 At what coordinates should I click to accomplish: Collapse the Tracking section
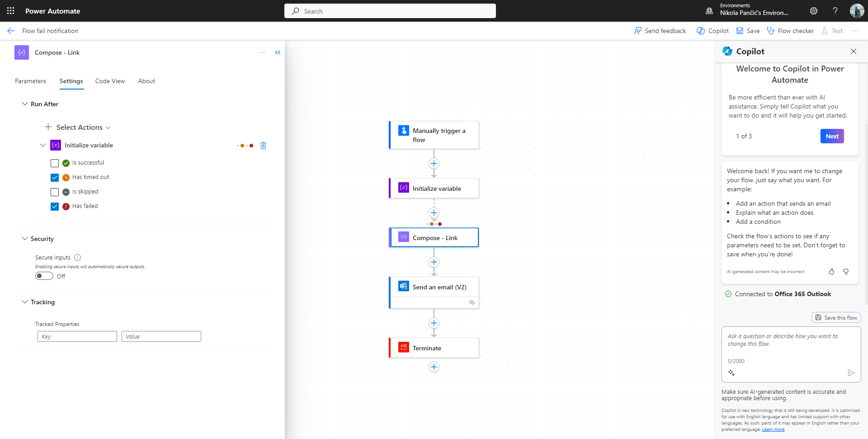(24, 302)
